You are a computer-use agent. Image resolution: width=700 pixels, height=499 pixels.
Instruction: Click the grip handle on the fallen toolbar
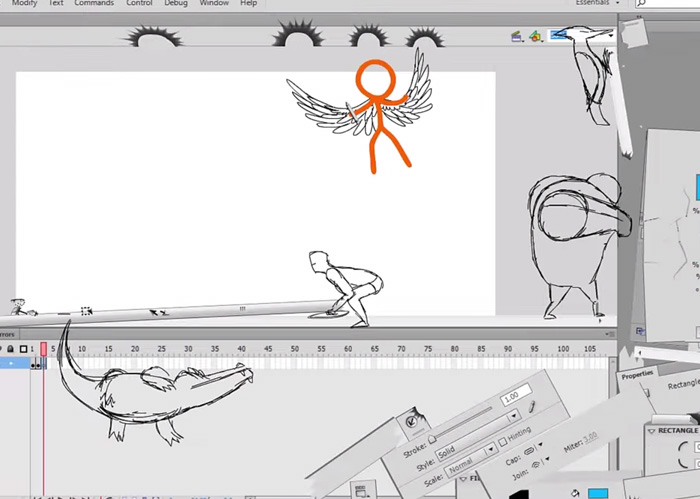[x=242, y=308]
